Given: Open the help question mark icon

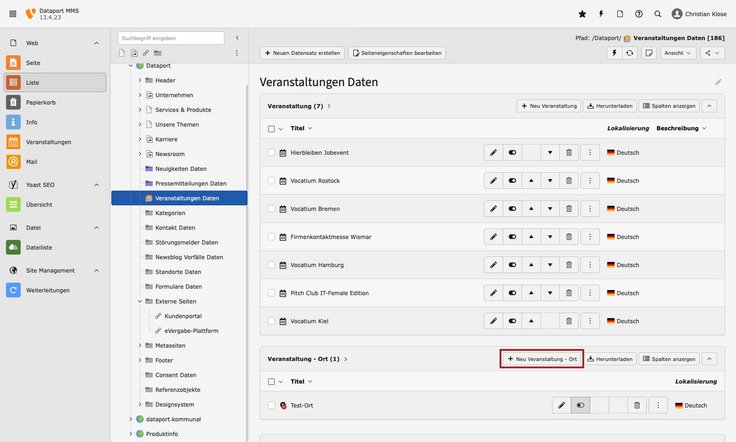Looking at the screenshot, I should click(x=639, y=14).
